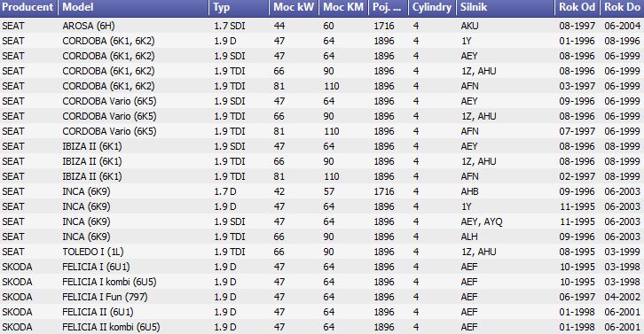The image size is (644, 334).
Task: Sort by Rok Od column header
Action: [577, 7]
